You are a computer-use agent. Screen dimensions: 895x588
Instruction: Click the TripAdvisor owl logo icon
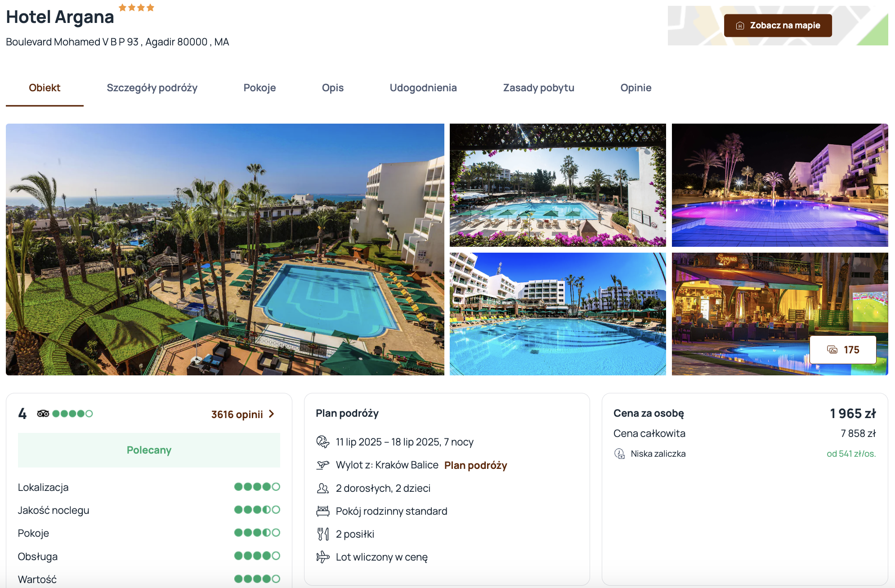click(x=43, y=414)
